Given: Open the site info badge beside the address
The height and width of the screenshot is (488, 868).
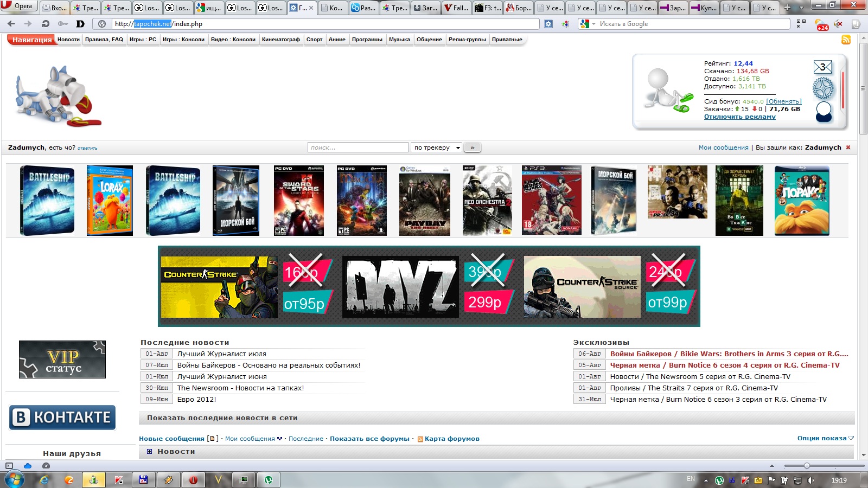Looking at the screenshot, I should point(102,24).
